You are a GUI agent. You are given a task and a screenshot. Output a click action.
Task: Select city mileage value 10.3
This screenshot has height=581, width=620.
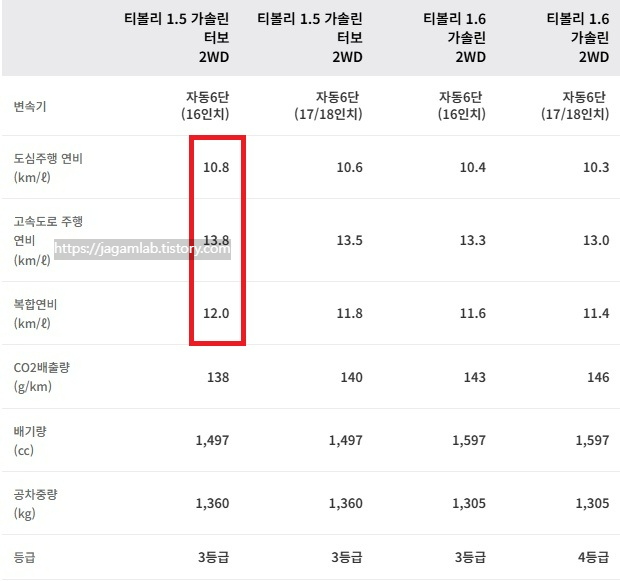click(x=596, y=167)
